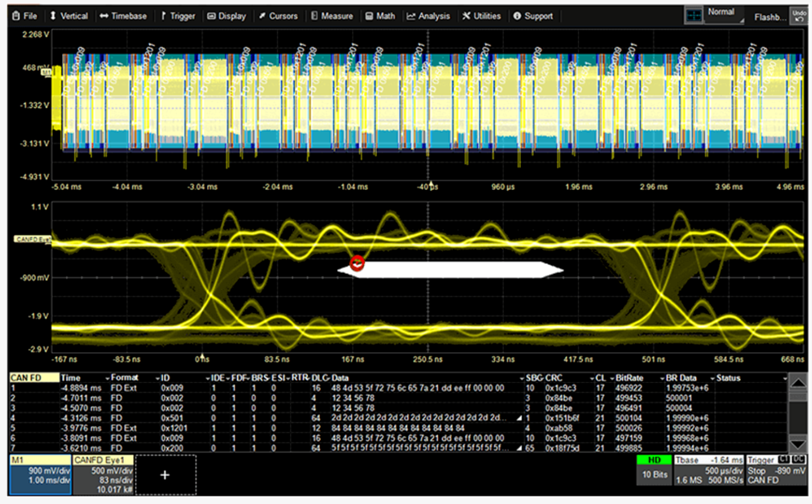This screenshot has width=812, height=504.
Task: Click the white eye mask region
Action: [x=451, y=270]
